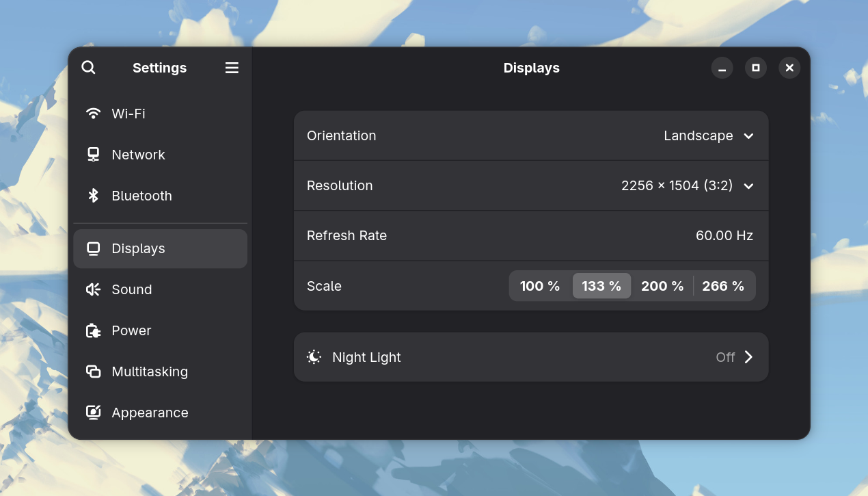Open the Settings search magnifier
Screen dimensions: 868x496
pos(88,67)
